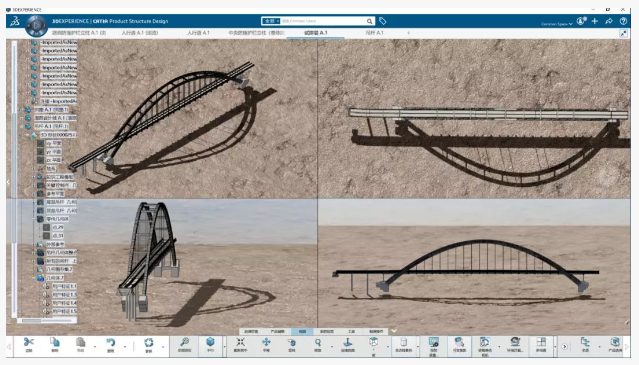Viewport: 639px width, 365px height.
Task: Click the bridge in the top-down viewport
Action: [489, 114]
